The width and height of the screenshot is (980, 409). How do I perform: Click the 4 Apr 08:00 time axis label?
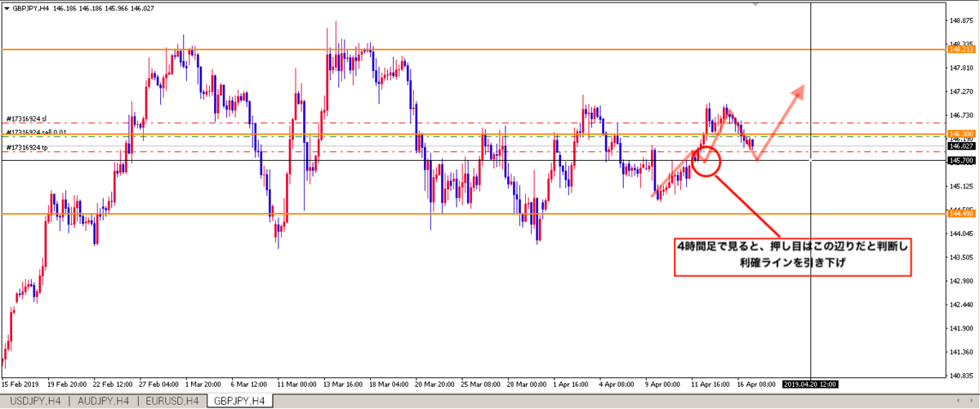[x=617, y=384]
